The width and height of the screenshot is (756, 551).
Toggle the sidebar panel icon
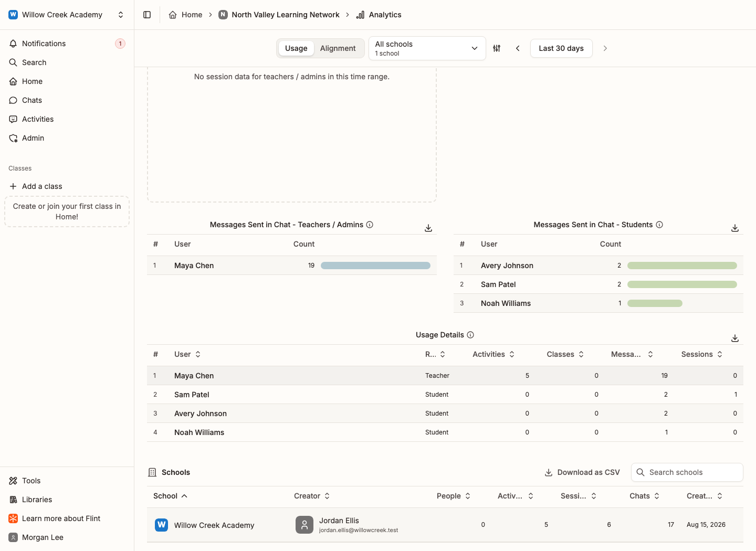(147, 15)
